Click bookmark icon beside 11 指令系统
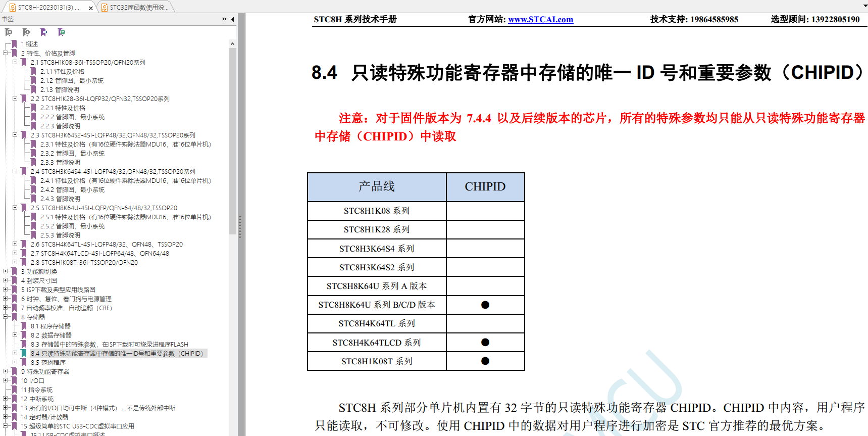 [x=14, y=390]
